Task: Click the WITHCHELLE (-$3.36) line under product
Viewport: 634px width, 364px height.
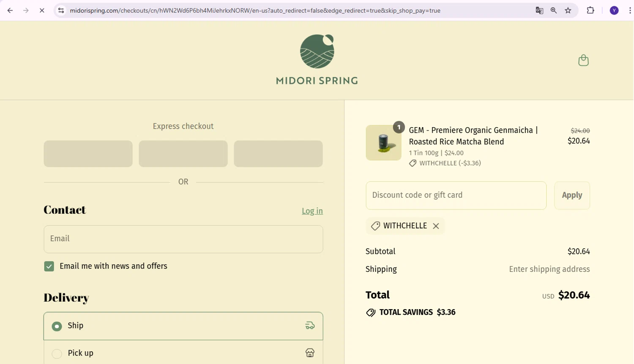Action: coord(445,163)
